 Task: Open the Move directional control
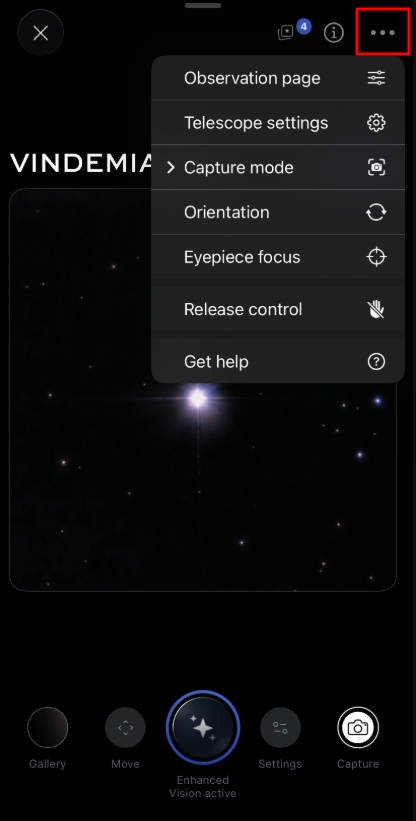pos(125,727)
